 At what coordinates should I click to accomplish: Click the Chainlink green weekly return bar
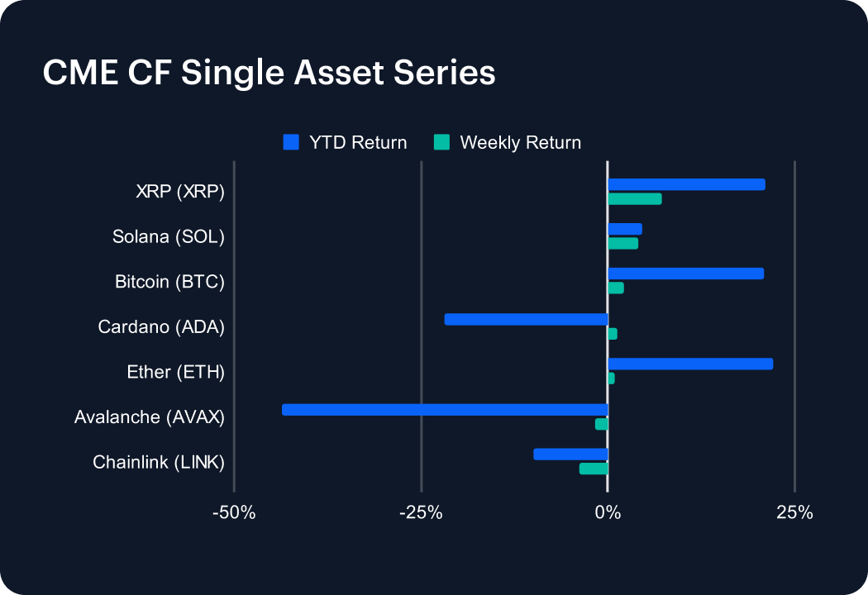594,469
